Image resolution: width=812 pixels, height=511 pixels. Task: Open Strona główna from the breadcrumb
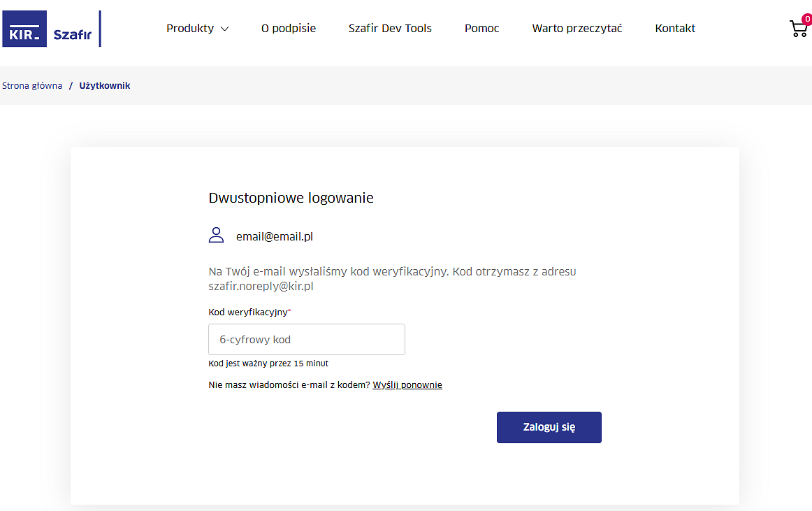coord(32,85)
